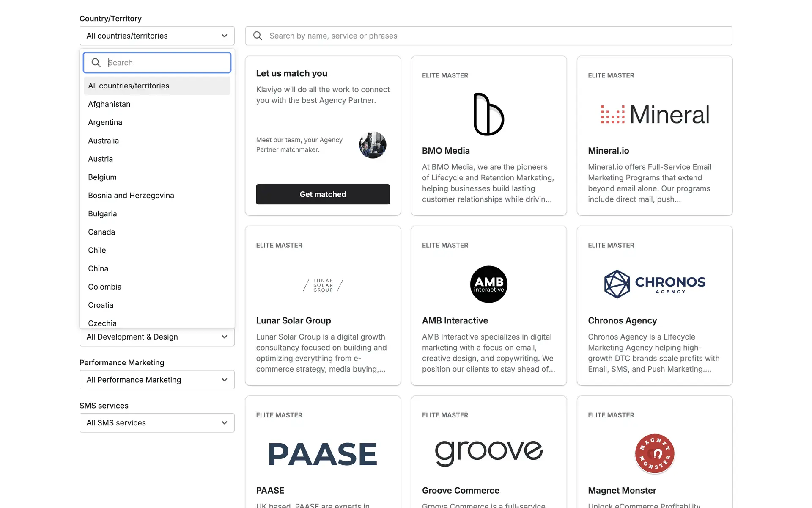Click the AMB Interactive round logo
Image resolution: width=812 pixels, height=508 pixels.
(488, 284)
